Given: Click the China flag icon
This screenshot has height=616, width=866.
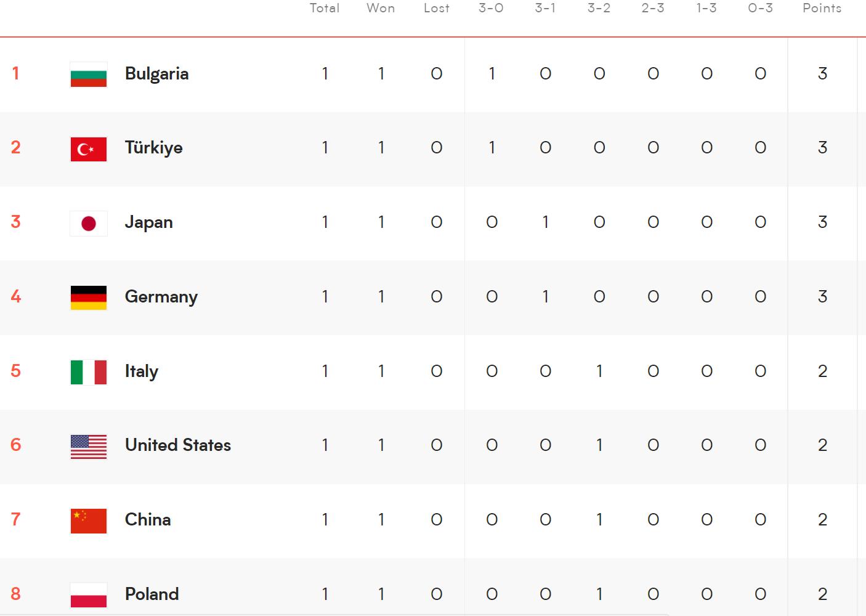Looking at the screenshot, I should (x=89, y=521).
